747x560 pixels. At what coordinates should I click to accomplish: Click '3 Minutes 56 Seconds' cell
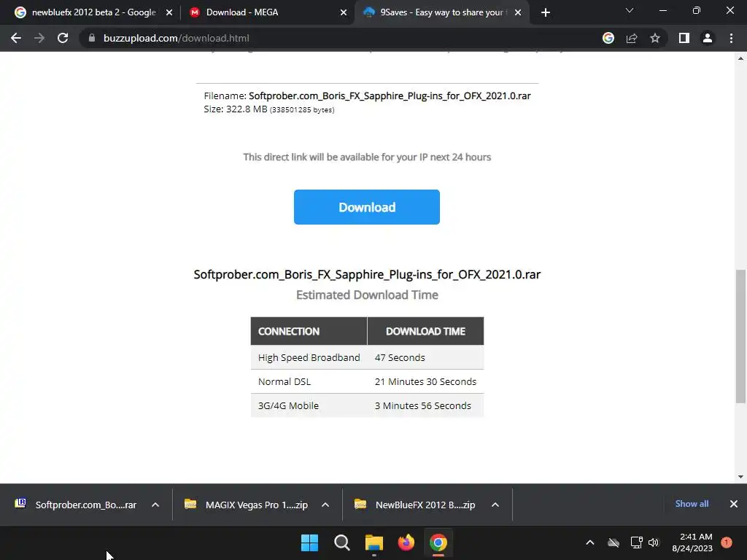click(x=425, y=405)
